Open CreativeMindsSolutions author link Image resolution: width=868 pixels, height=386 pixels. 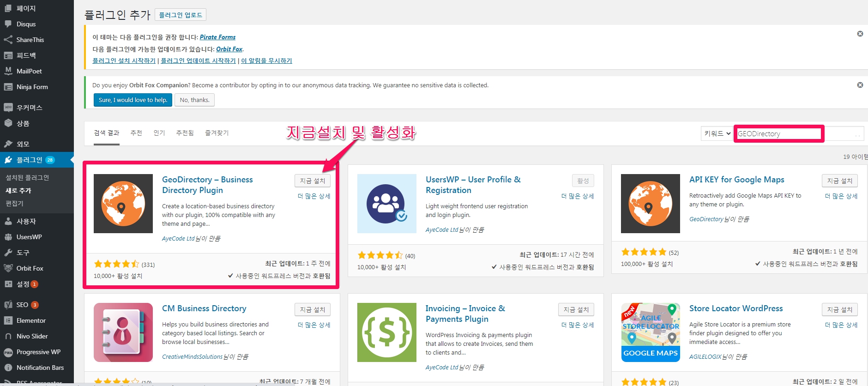[192, 357]
